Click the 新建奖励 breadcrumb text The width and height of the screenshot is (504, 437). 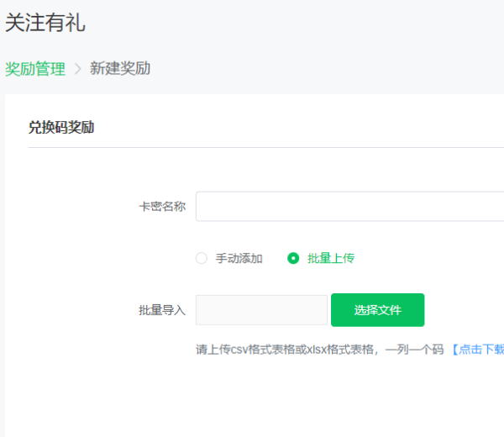click(x=120, y=69)
